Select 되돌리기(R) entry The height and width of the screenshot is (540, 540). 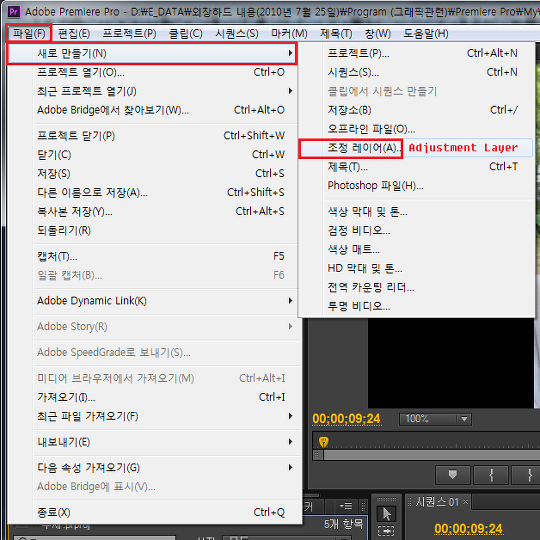point(152,230)
